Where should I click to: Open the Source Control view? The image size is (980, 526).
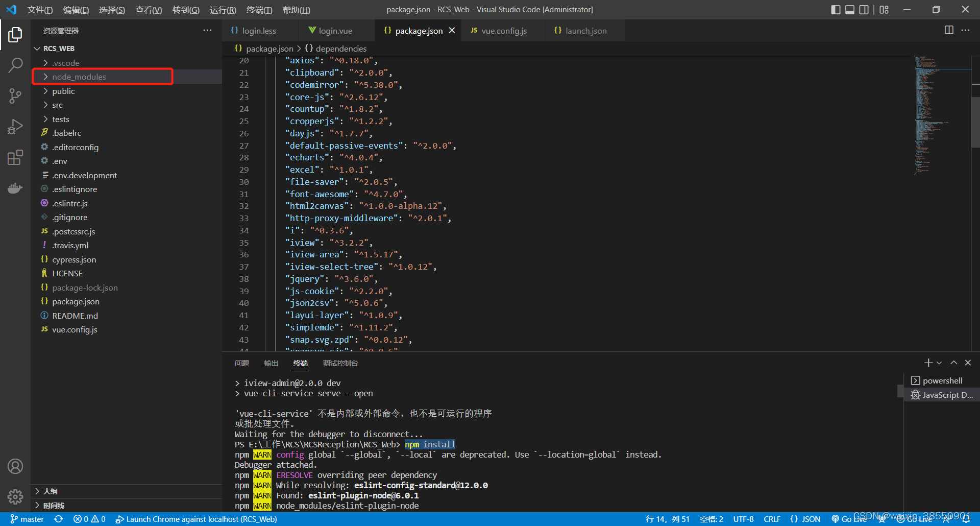[x=15, y=96]
